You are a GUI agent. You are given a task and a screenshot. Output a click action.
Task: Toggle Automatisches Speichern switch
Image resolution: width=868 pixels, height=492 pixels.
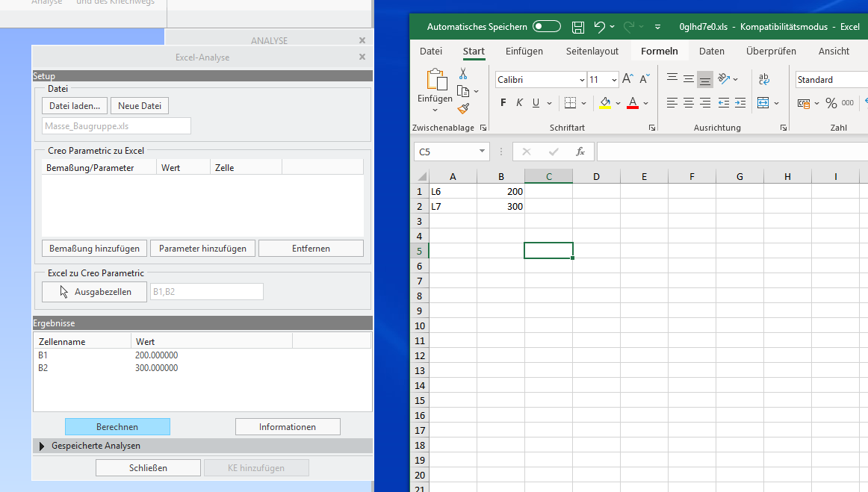pos(546,25)
